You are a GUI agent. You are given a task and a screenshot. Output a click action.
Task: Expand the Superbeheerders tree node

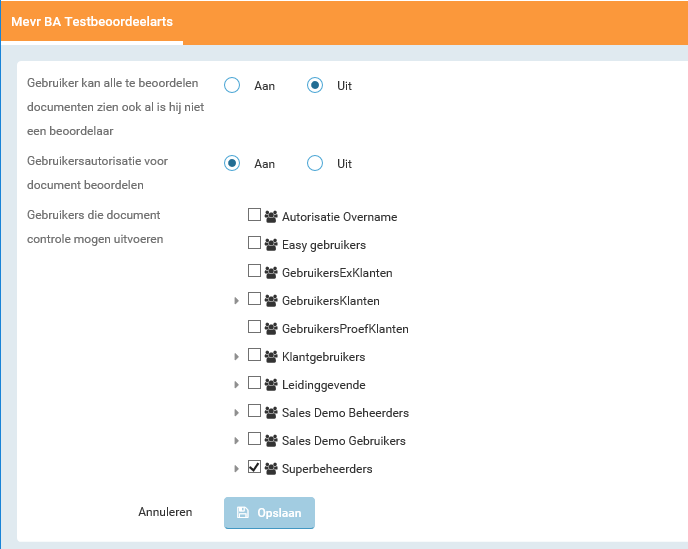click(x=237, y=468)
